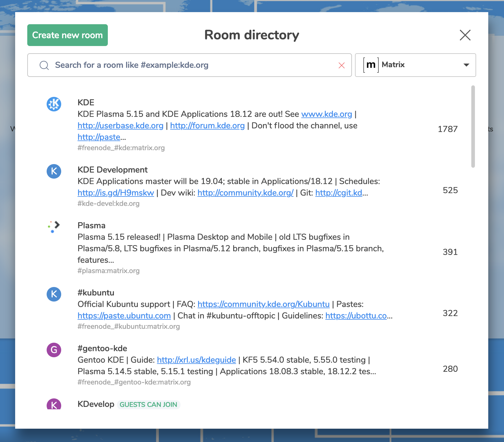
Task: Open the xrl.us/kdeguide link
Action: 196,360
